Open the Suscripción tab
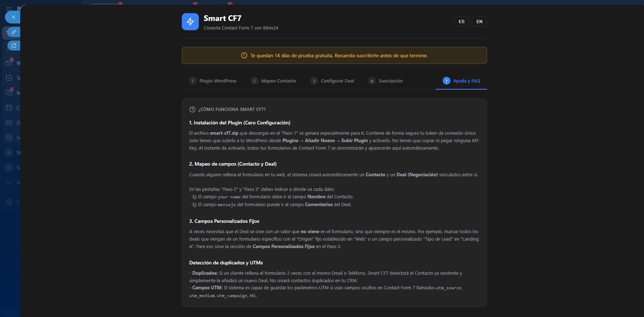The image size is (644, 317). 386,81
